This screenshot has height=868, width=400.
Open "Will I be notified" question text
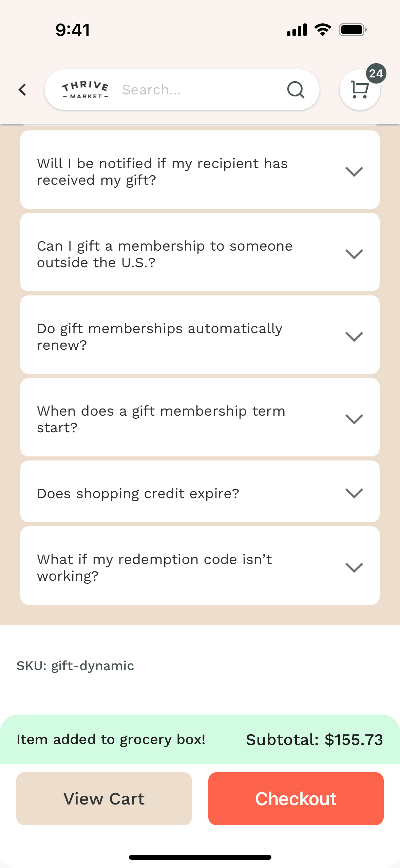(162, 172)
